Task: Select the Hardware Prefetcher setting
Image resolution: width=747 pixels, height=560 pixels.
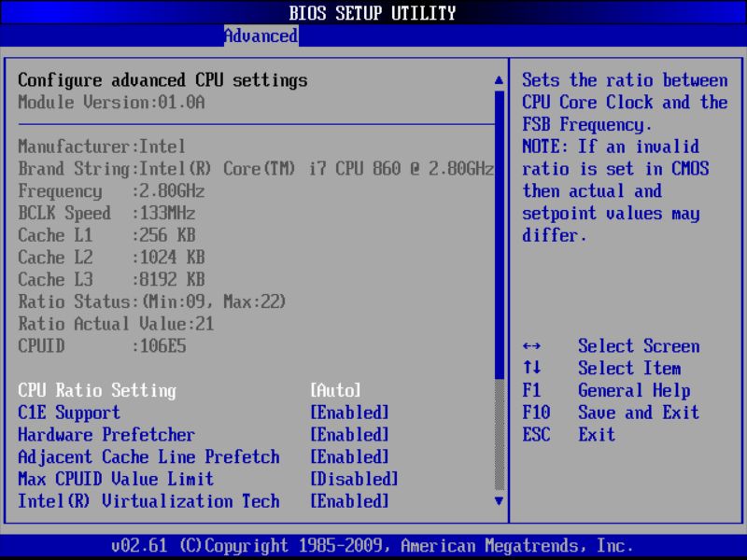Action: click(106, 435)
